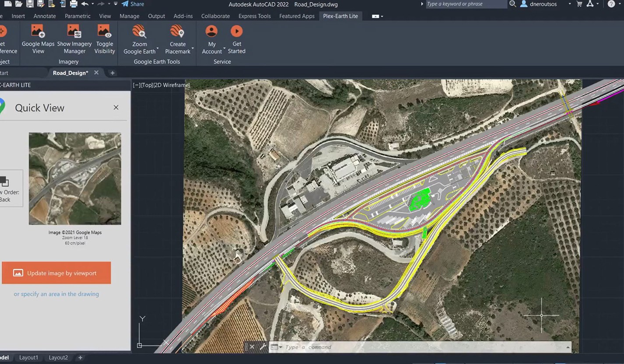The height and width of the screenshot is (364, 624).
Task: Open the Redo history dropdown arrow
Action: point(109,4)
